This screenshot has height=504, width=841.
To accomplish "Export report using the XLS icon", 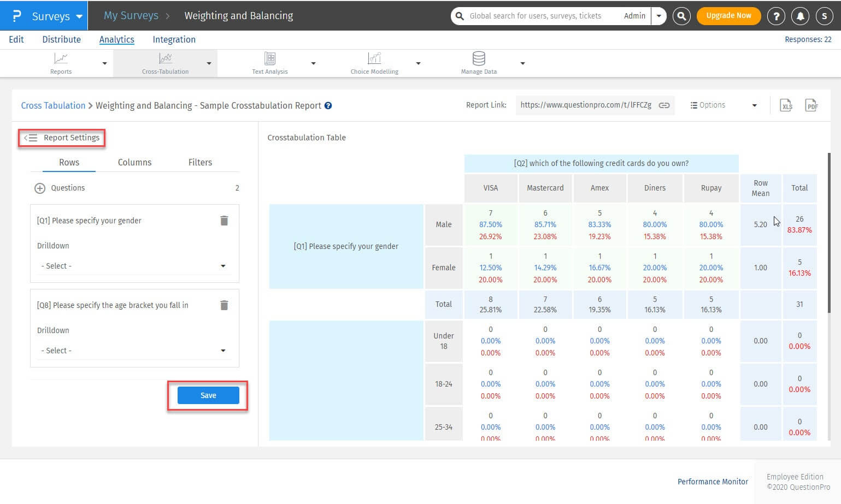I will coord(786,105).
